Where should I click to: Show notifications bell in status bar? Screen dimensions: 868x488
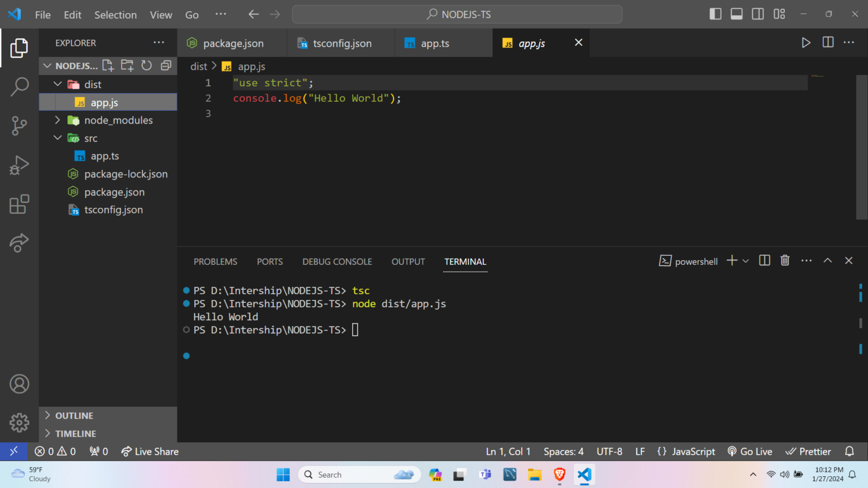[x=849, y=451]
